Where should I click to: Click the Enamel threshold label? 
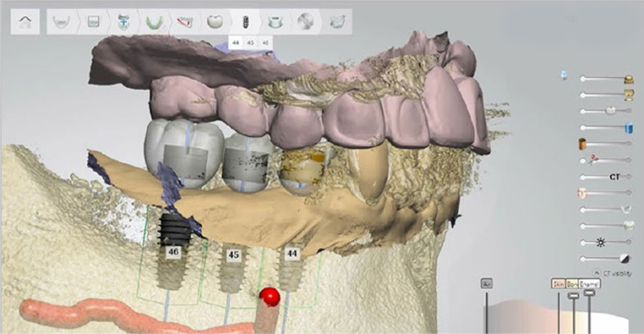tap(589, 283)
